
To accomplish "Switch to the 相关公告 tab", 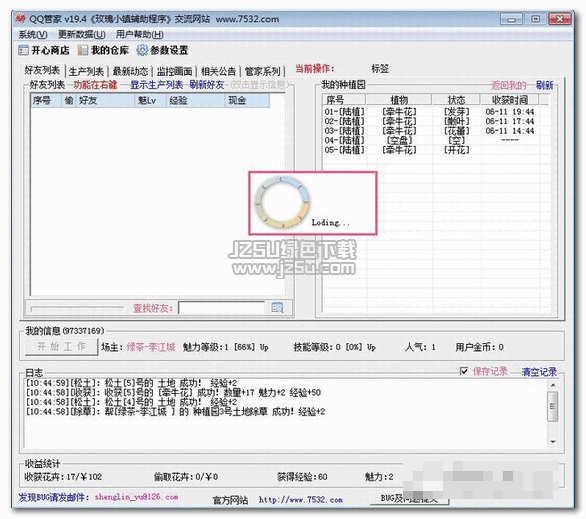I will pos(218,71).
